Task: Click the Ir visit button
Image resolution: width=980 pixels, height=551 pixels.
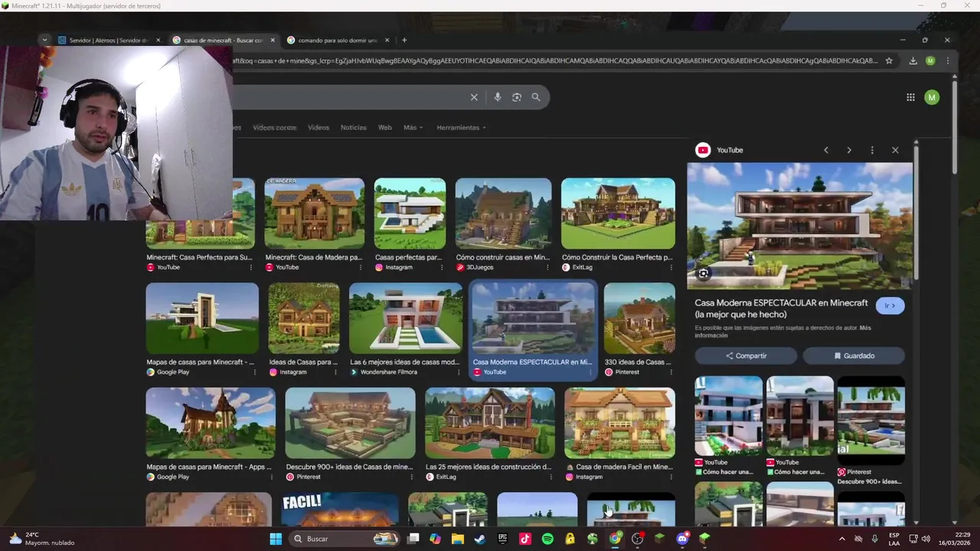Action: (890, 305)
